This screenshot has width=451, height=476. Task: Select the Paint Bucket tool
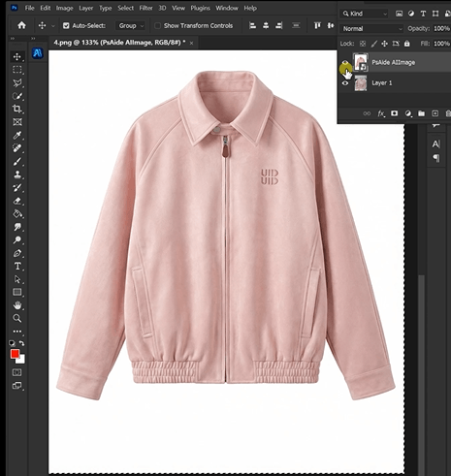(x=17, y=214)
